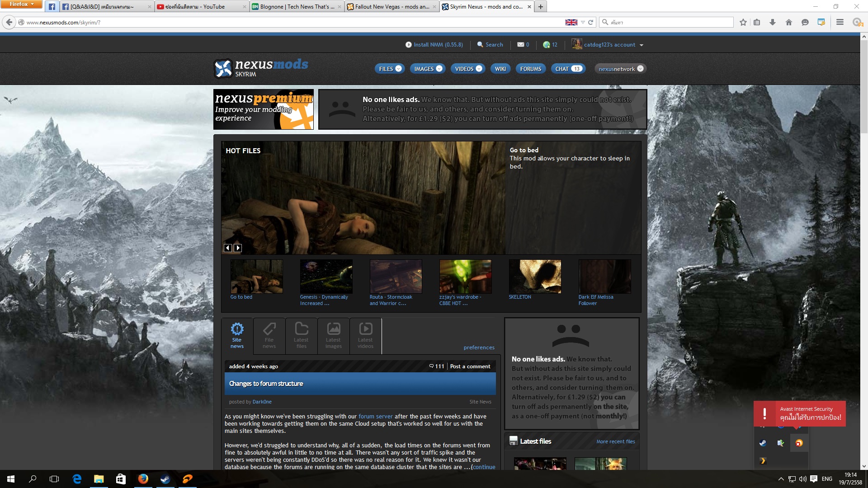Open the SKELETON hot file thumbnail
The height and width of the screenshot is (488, 868).
(x=535, y=277)
